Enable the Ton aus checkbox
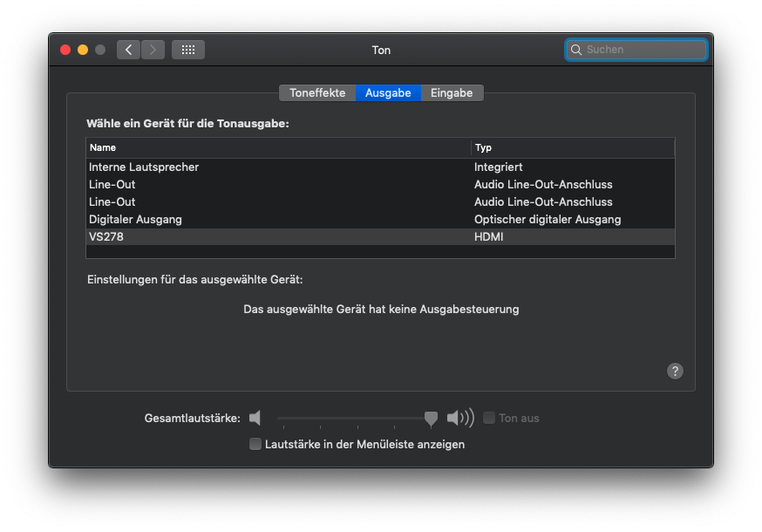 (x=489, y=419)
